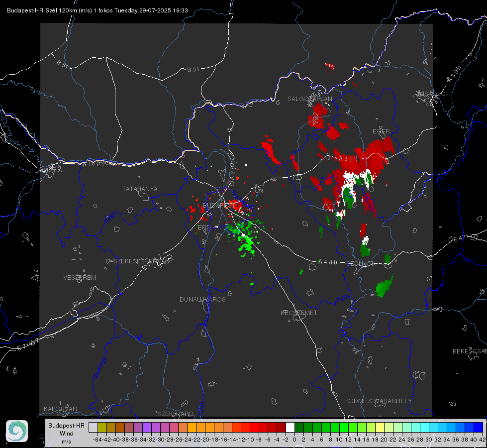
Task: Click the SALGÓTARJÁN city label
Action: tap(309, 99)
